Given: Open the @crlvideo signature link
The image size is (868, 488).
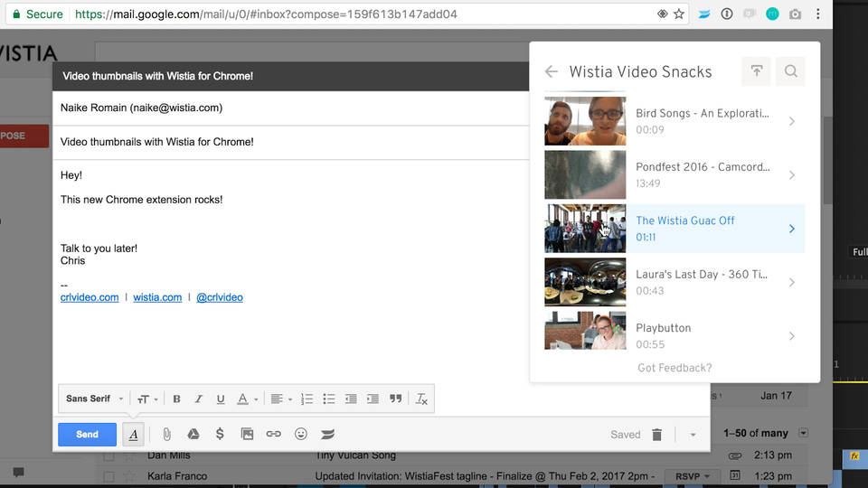Looking at the screenshot, I should [x=219, y=297].
